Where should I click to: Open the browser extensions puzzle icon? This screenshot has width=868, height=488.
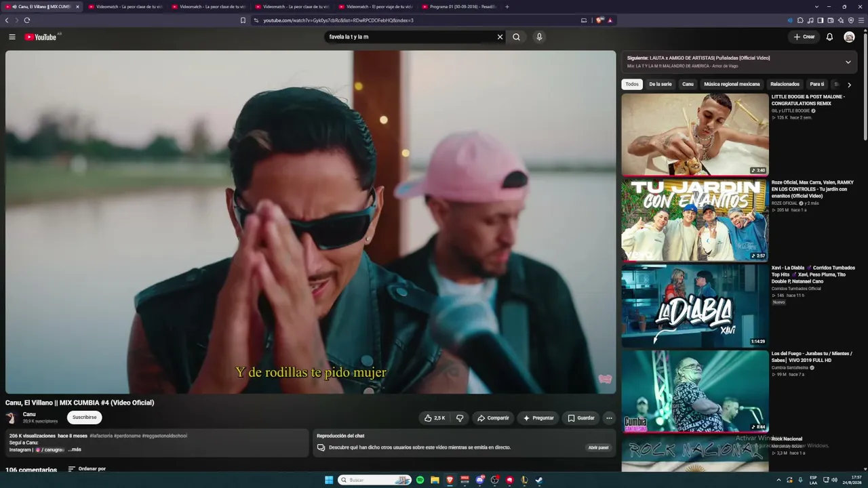(x=800, y=20)
